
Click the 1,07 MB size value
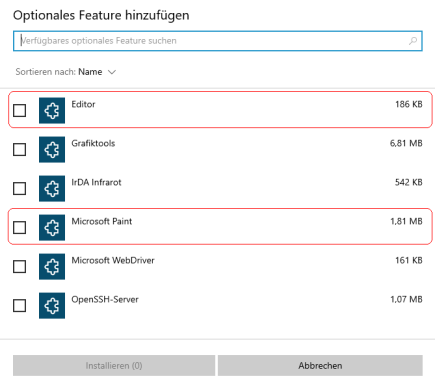click(x=406, y=299)
